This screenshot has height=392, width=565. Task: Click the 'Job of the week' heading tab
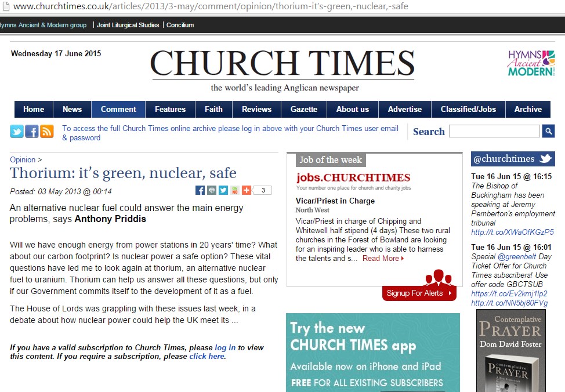(331, 159)
